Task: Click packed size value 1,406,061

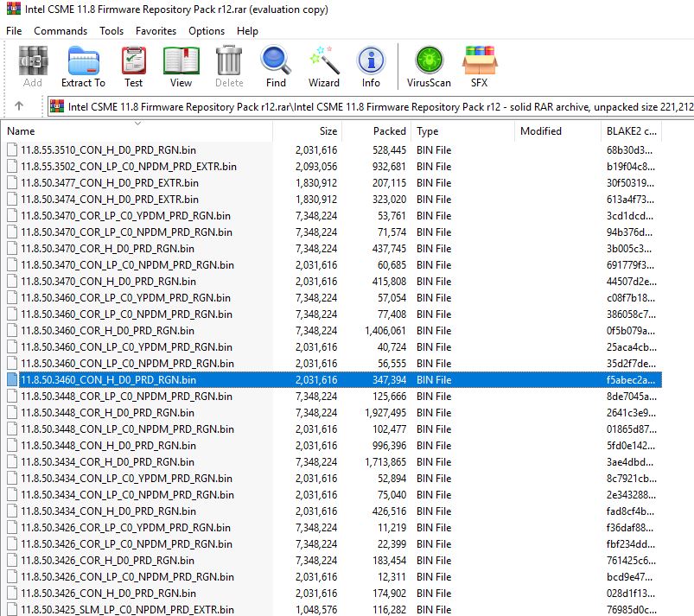Action: pyautogui.click(x=385, y=331)
